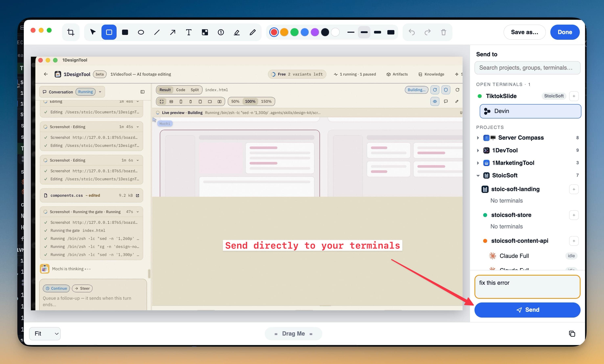The image size is (604, 364).
Task: Expand the Server Compass project
Action: click(478, 138)
